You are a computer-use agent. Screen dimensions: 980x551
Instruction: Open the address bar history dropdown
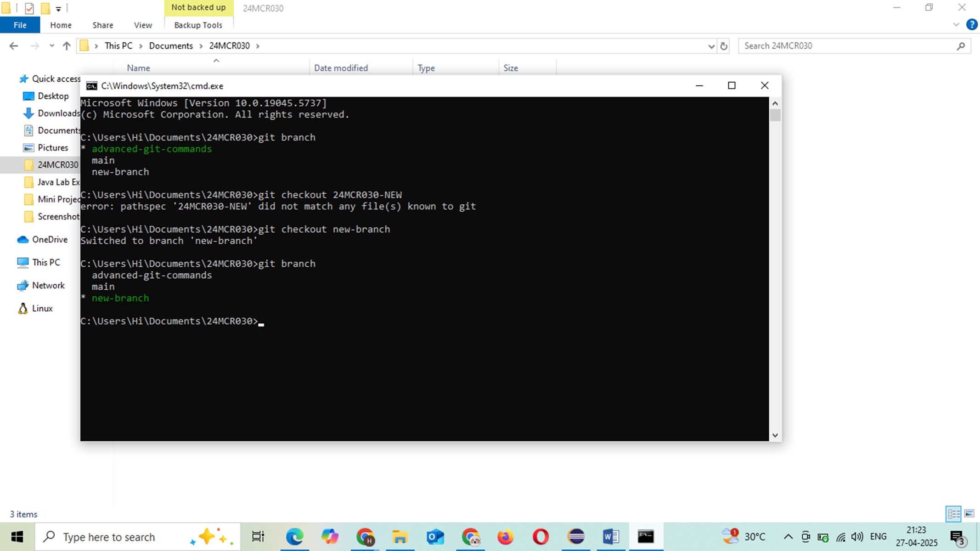711,46
